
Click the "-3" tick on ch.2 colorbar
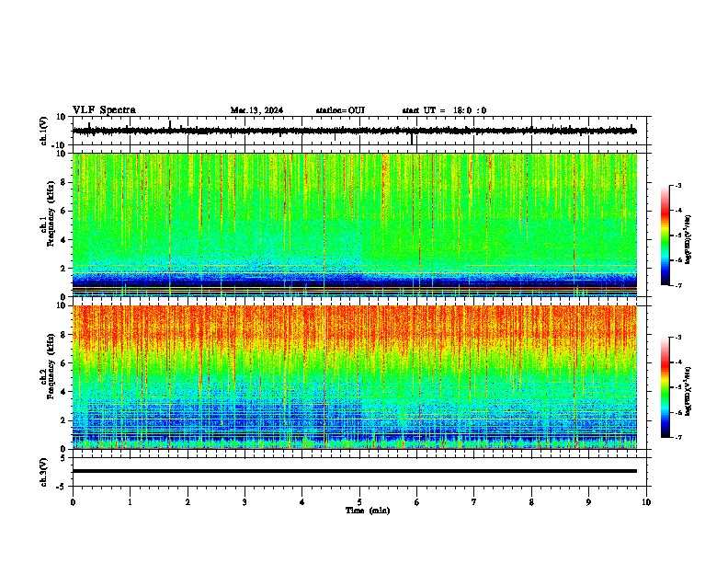pos(678,338)
